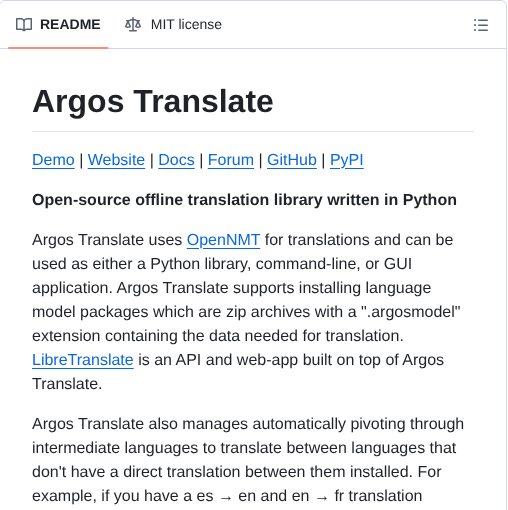Open the outline table of contents icon
Viewport: 508px width, 510px height.
481,25
